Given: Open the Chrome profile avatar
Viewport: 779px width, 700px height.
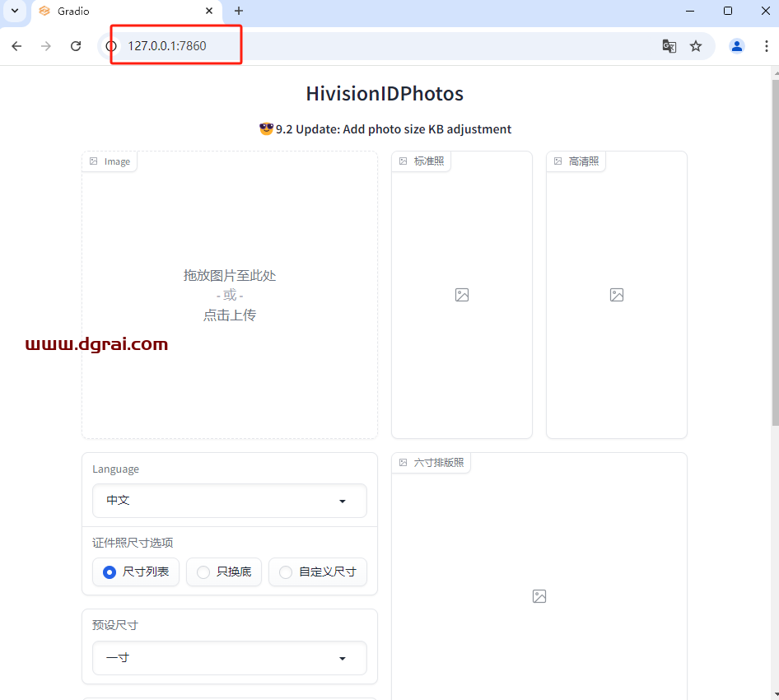Looking at the screenshot, I should [737, 46].
